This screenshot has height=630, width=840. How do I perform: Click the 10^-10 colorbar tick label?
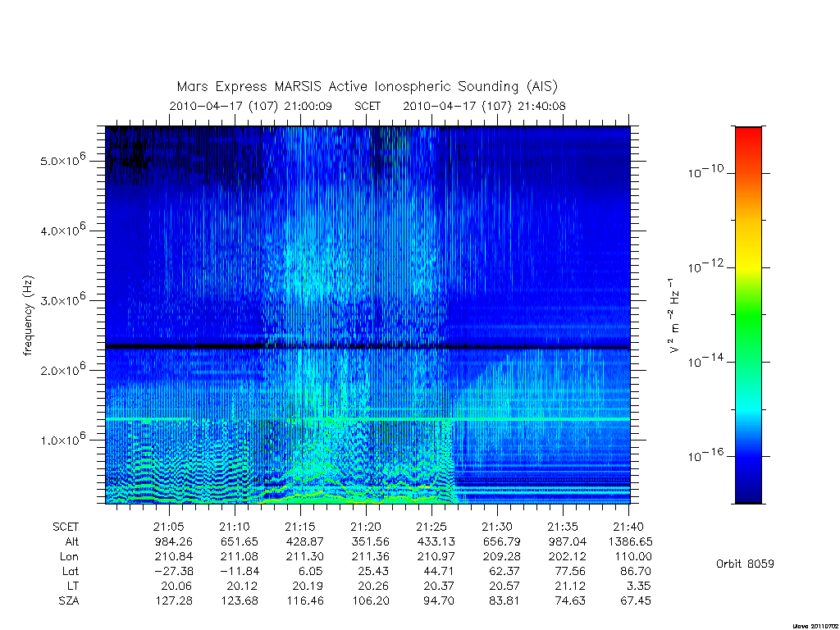[705, 172]
